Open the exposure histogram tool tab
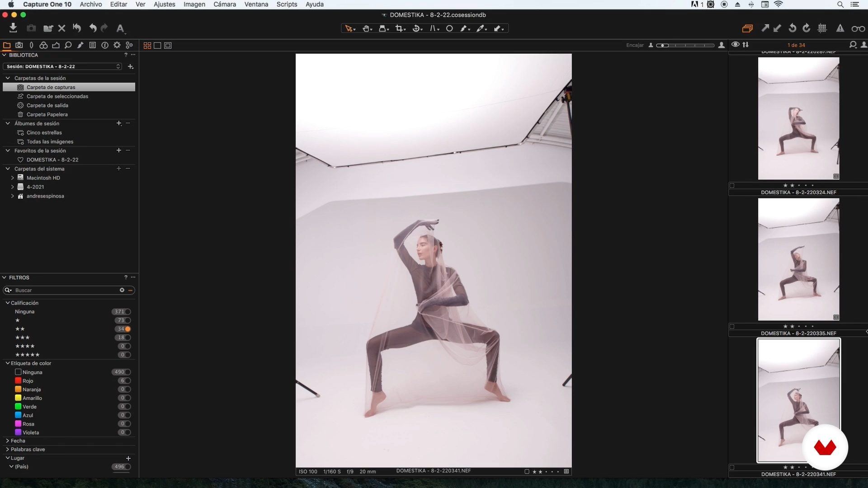 [x=56, y=45]
